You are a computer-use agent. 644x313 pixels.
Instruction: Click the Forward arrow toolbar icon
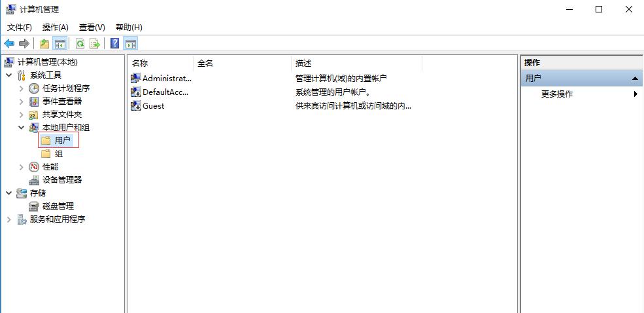click(24, 43)
